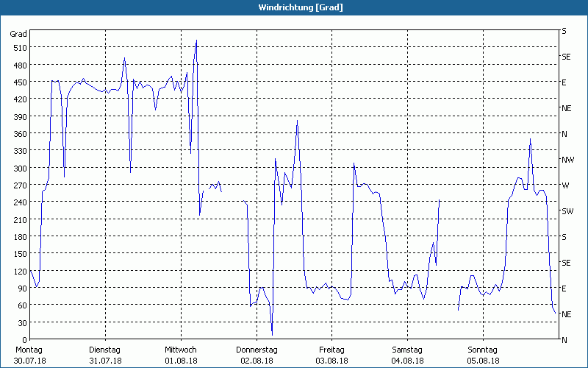588x368 pixels.
Task: Select the 360 tick on left axis
Action: pos(19,134)
